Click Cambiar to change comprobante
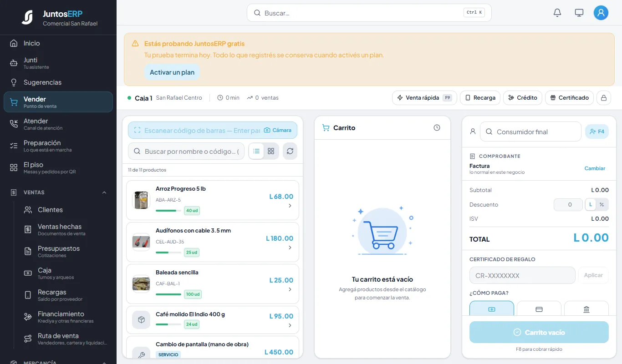The width and height of the screenshot is (622, 364). click(595, 168)
